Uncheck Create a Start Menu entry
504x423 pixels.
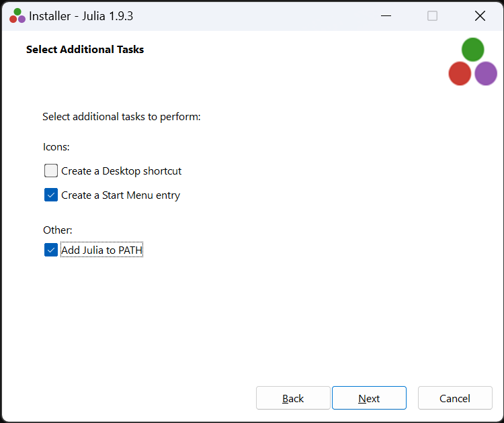click(51, 195)
